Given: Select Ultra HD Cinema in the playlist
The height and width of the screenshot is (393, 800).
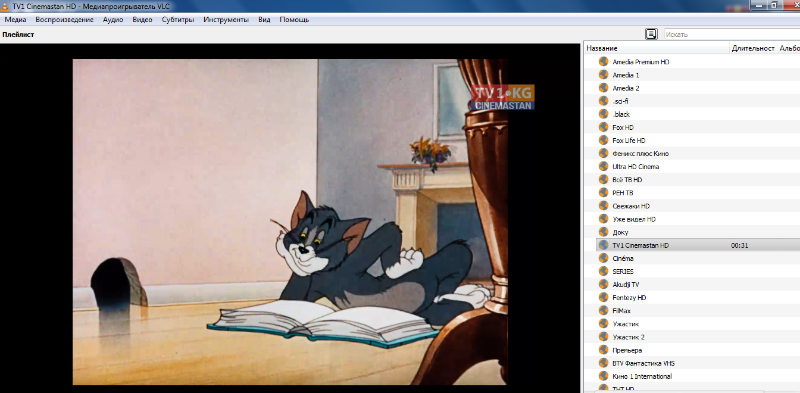Looking at the screenshot, I should (x=636, y=166).
